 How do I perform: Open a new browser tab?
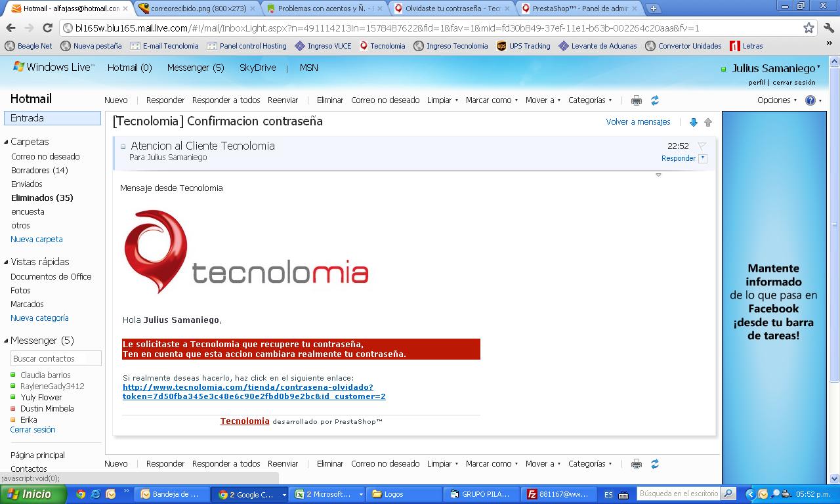click(x=654, y=9)
